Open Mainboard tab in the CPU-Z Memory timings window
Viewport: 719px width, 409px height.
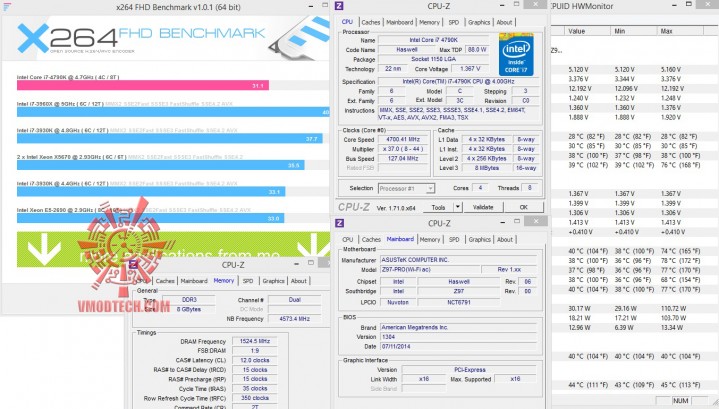[194, 281]
